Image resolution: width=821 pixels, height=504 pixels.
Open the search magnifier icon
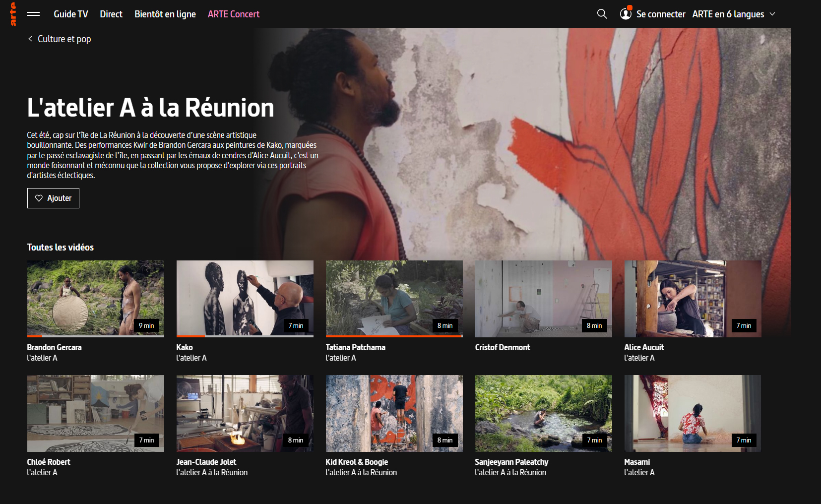[x=602, y=14]
